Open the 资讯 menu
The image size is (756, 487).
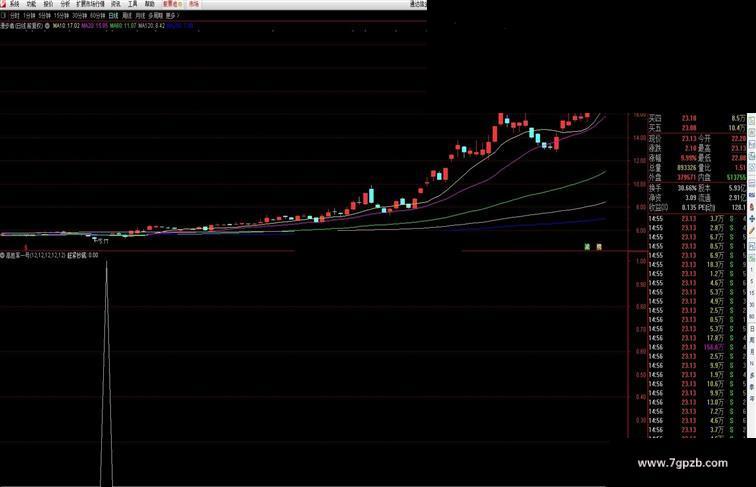click(116, 4)
